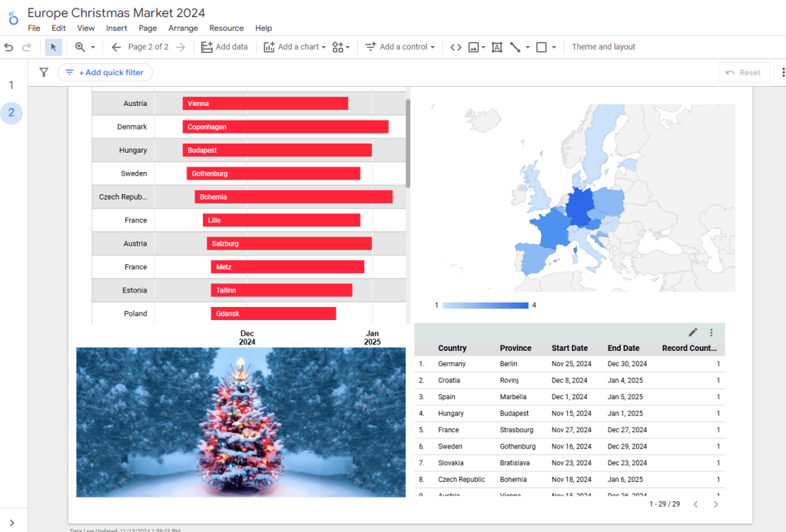The height and width of the screenshot is (532, 786).
Task: Go to previous page with left arrow
Action: pyautogui.click(x=116, y=47)
